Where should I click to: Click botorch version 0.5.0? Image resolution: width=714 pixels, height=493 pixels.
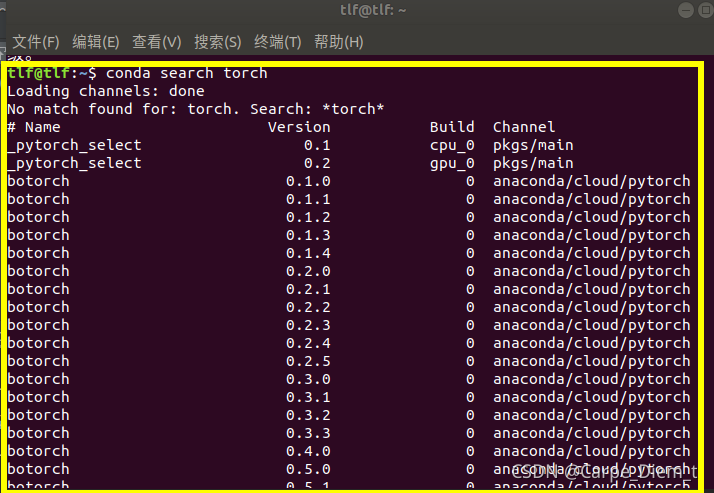pos(308,469)
